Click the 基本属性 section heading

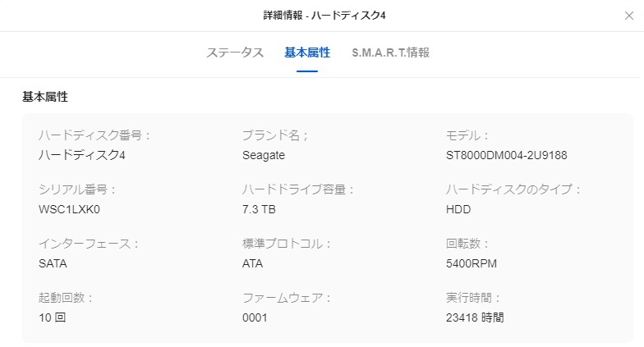click(x=45, y=96)
